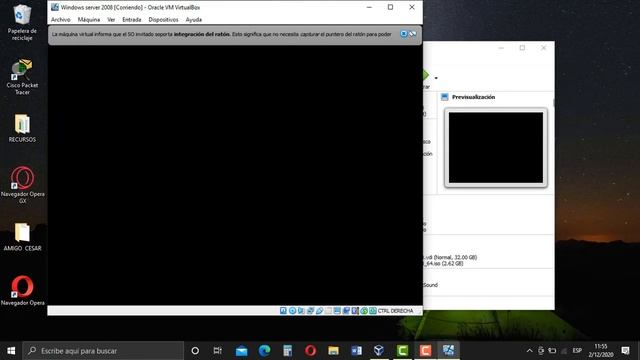This screenshot has width=640, height=360.
Task: Select the red Navegador Opera desktop shortcut
Action: click(22, 291)
